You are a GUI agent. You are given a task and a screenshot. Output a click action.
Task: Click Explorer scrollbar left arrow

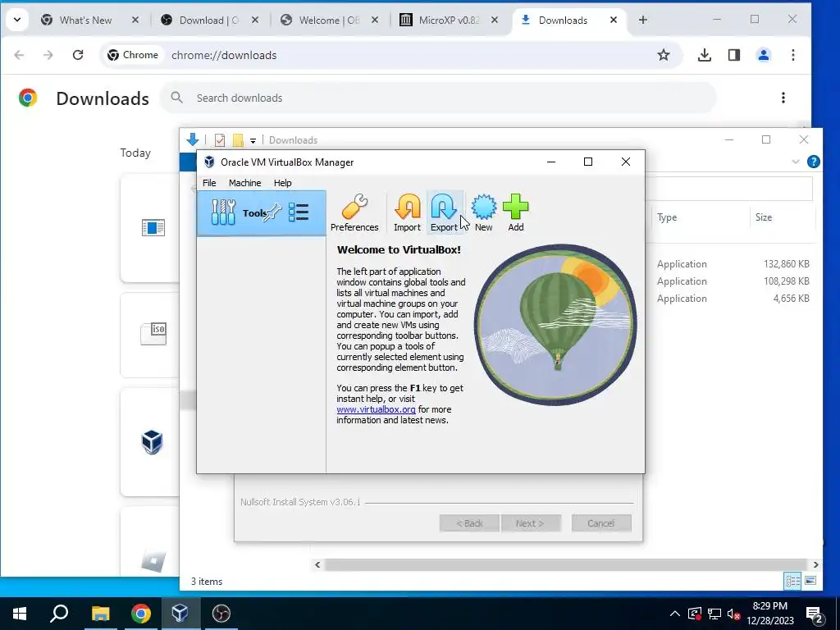coord(317,564)
